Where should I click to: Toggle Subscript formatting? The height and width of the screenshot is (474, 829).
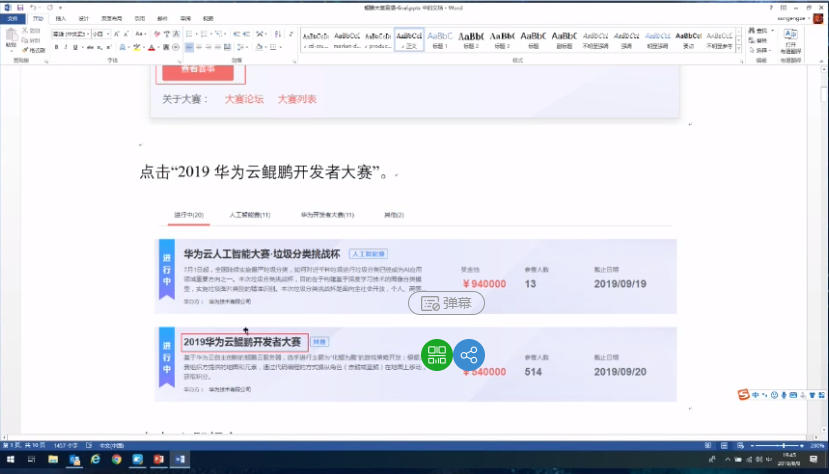(x=99, y=48)
